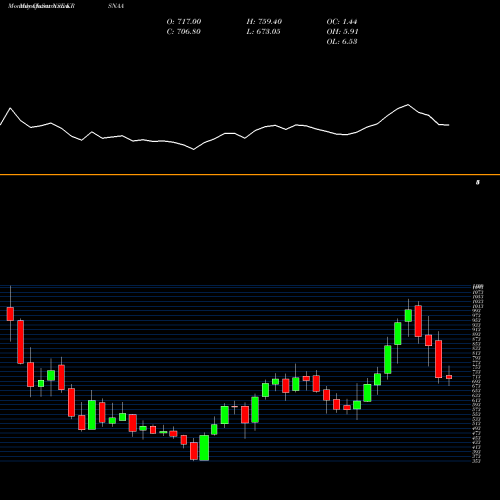Click the white indicator line's final point
Viewport: 500px width, 500px height.
pos(449,125)
